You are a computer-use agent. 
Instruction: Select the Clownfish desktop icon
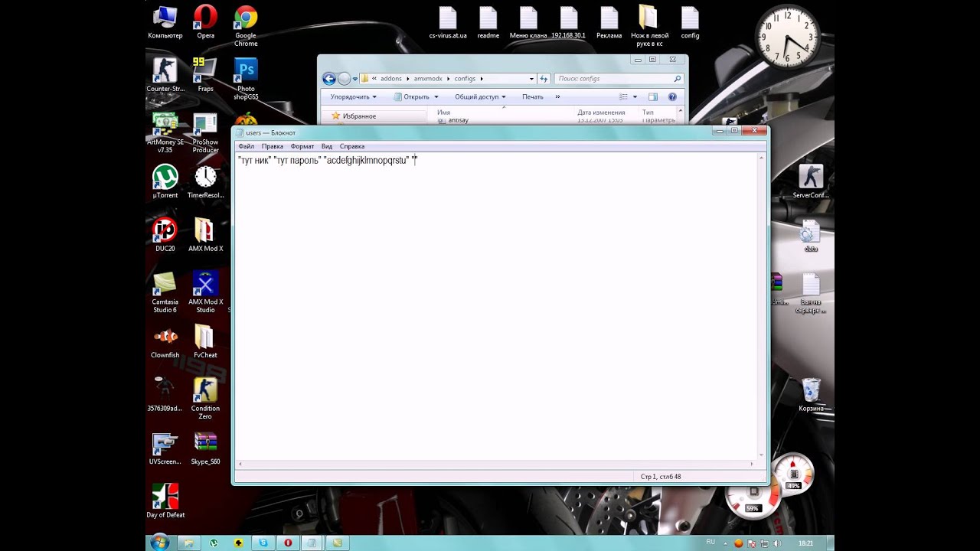165,341
